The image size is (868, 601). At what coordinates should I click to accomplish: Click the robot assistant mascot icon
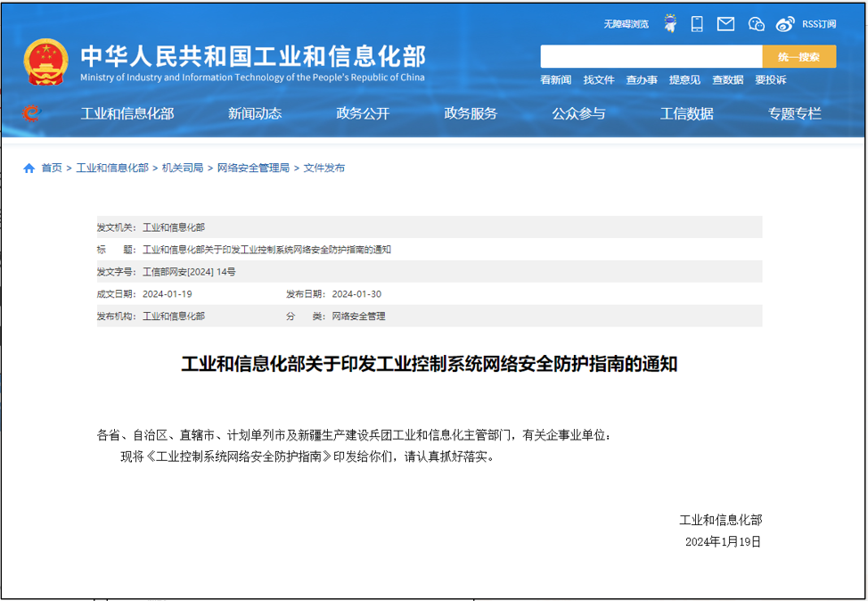click(669, 24)
